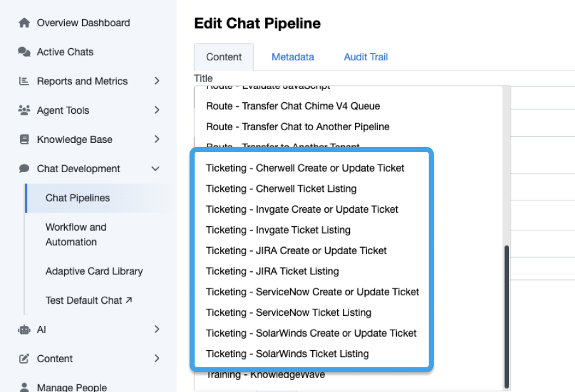
Task: Collapse the Chat Development section chevron
Action: [x=156, y=169]
